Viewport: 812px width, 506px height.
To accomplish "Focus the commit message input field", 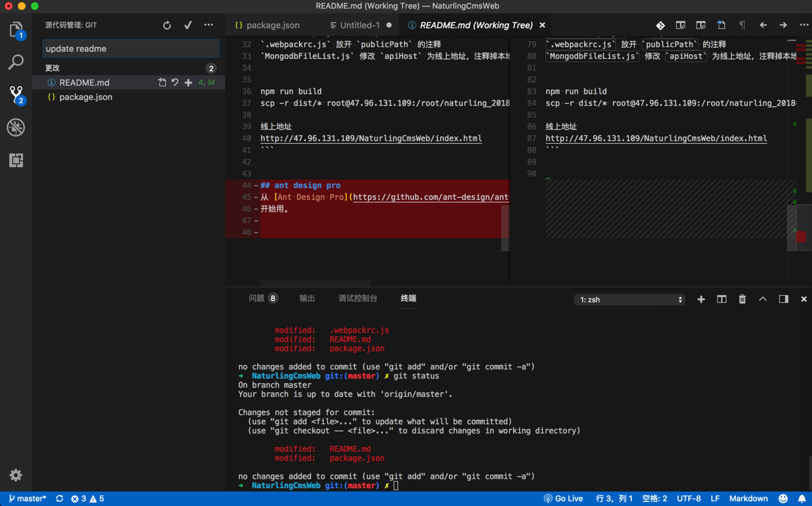I will tap(131, 49).
